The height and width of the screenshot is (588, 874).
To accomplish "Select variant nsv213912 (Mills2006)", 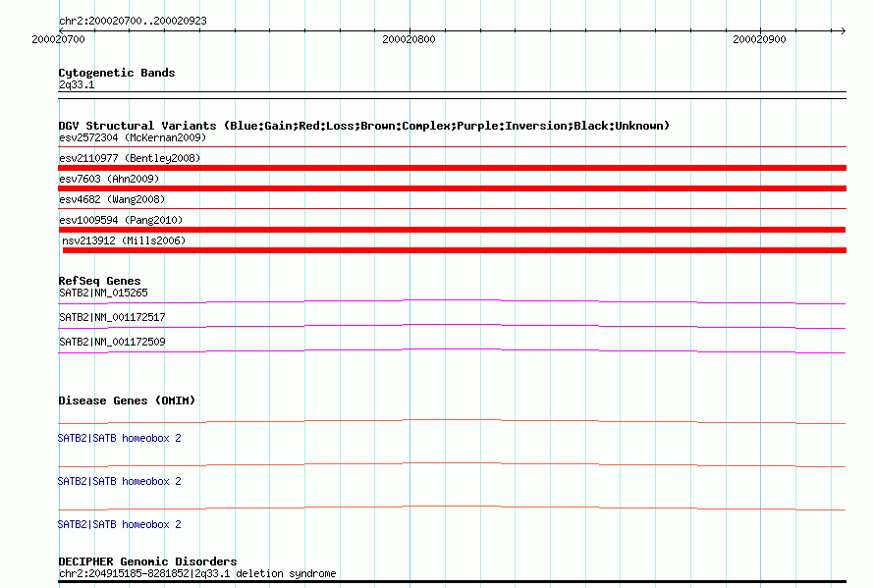I will (x=124, y=241).
